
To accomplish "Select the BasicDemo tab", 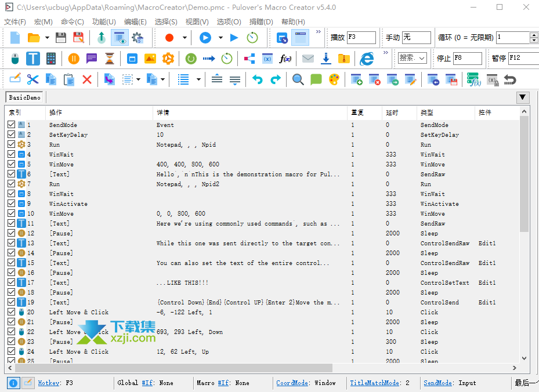I will [x=24, y=97].
